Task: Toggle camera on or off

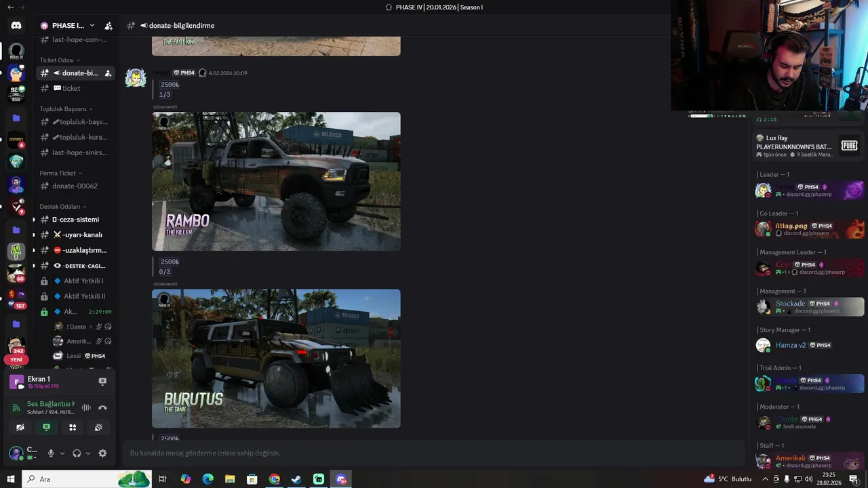Action: (20, 427)
